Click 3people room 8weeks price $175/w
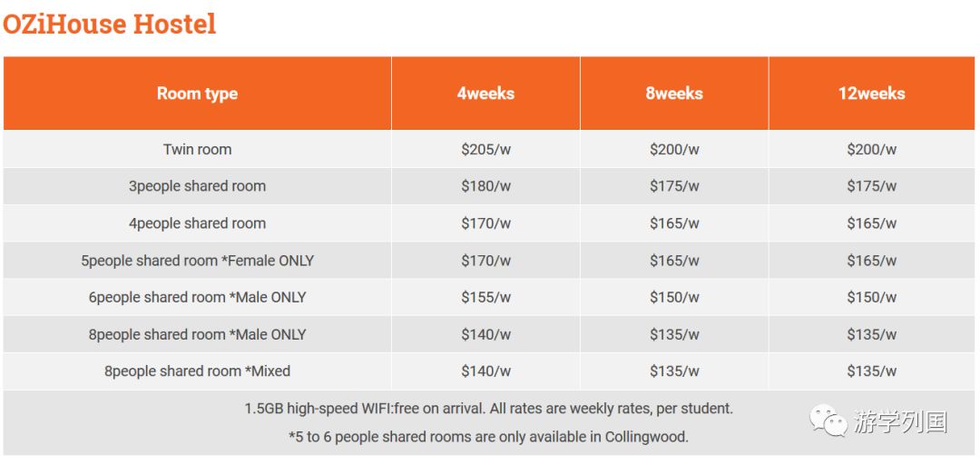 click(674, 186)
